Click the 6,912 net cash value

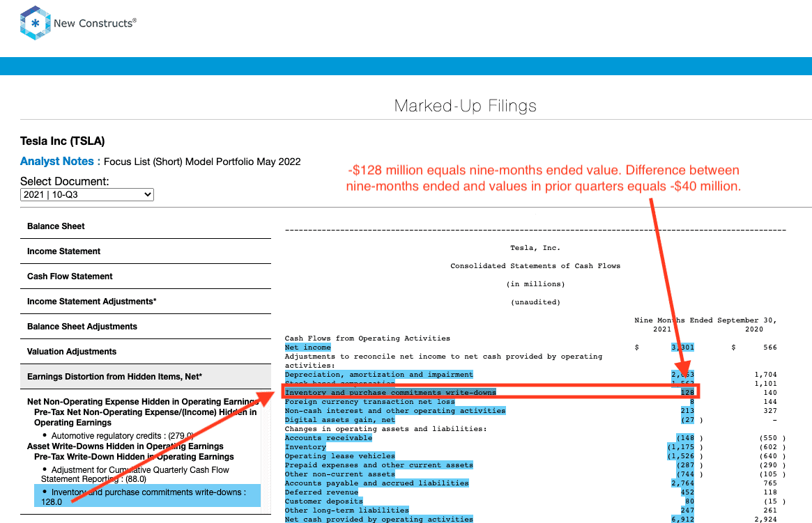point(682,519)
